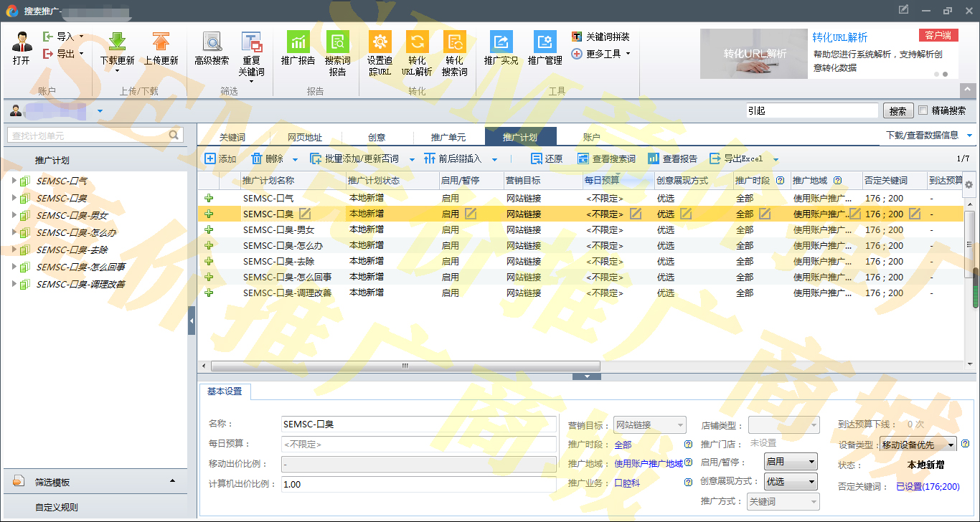Click the 已设置(176;200) negative keywords link

(928, 487)
